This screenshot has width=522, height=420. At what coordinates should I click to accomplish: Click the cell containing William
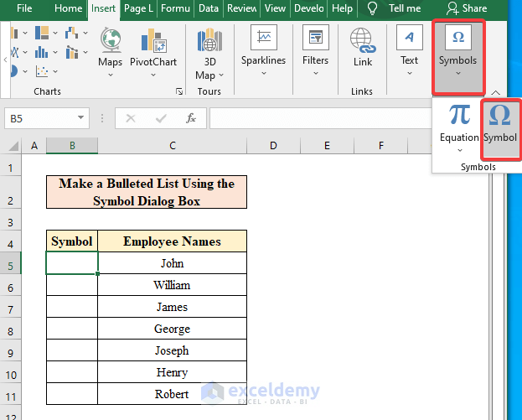click(x=172, y=285)
